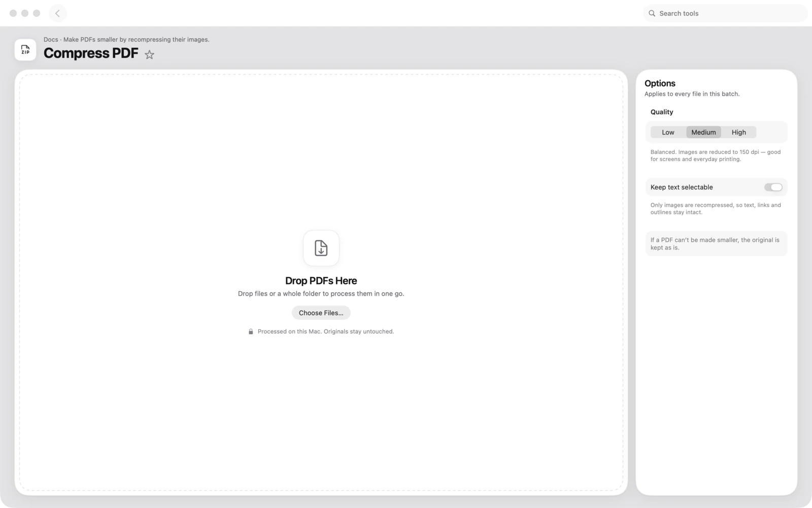812x508 pixels.
Task: Click 'Only images are recompressed' description
Action: 716,209
